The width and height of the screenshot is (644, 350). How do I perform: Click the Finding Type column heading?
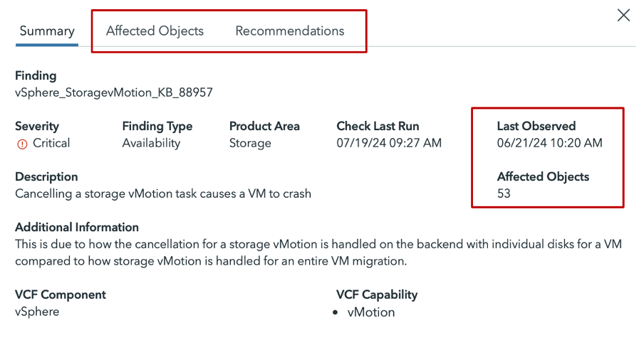[157, 126]
